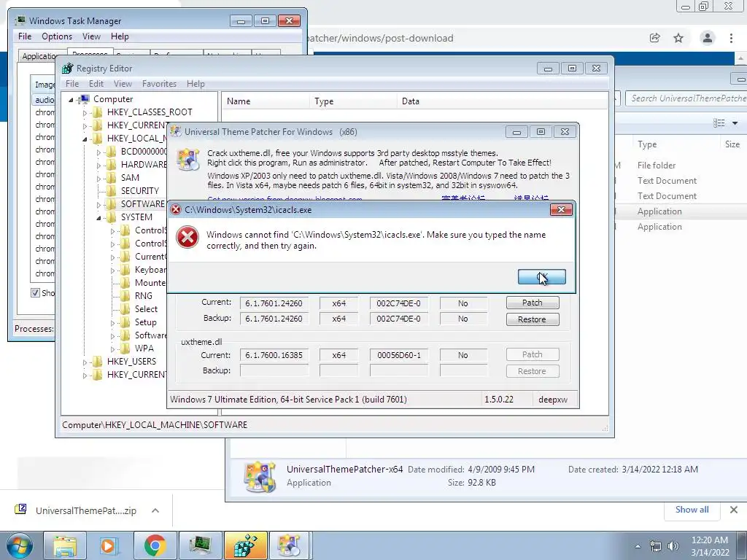This screenshot has height=560, width=747.
Task: Close Chrome downloads bar
Action: [x=734, y=510]
